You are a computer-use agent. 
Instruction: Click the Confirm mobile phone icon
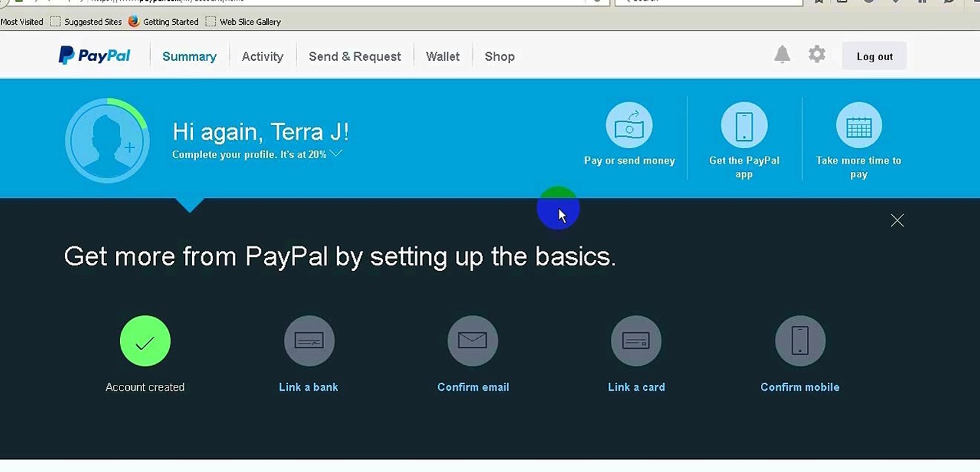click(800, 341)
